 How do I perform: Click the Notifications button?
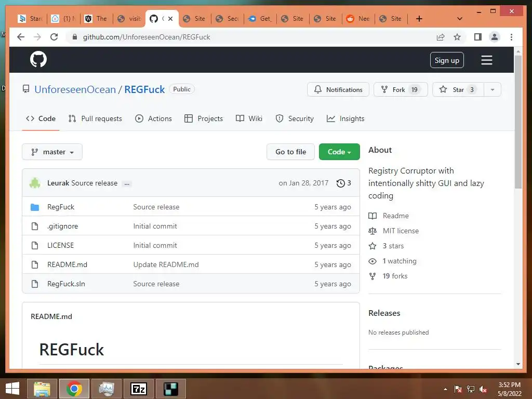coord(338,89)
